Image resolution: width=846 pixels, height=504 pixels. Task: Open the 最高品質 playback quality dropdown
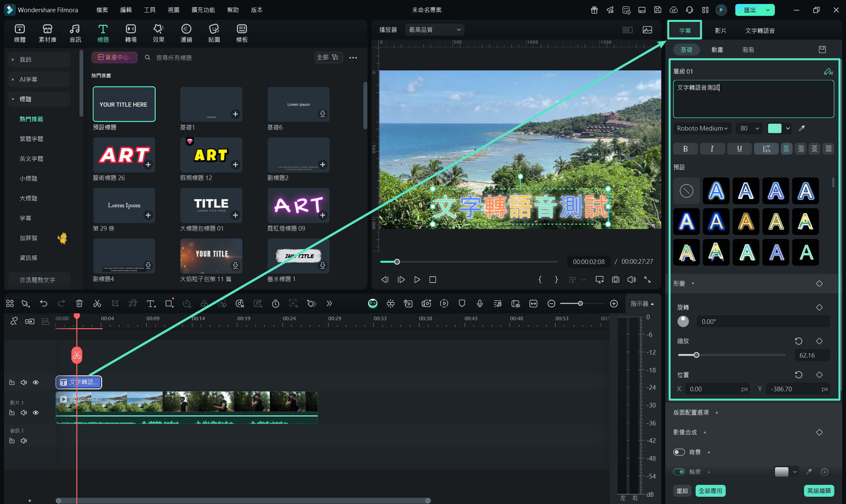coord(435,30)
